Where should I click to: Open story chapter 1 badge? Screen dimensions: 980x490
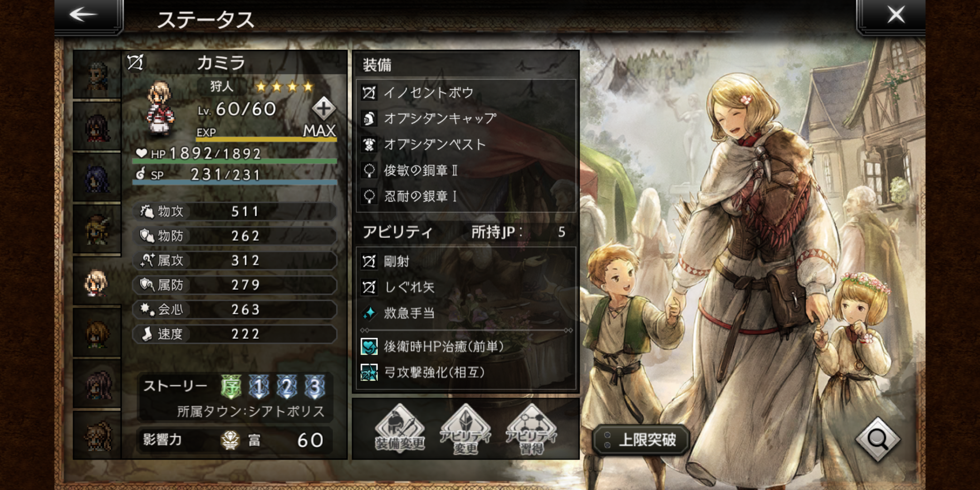(259, 387)
